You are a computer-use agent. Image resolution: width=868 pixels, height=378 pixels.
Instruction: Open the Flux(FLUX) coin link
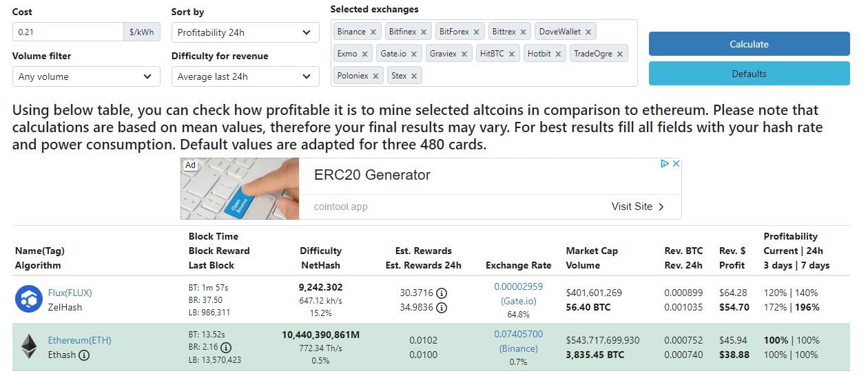70,293
